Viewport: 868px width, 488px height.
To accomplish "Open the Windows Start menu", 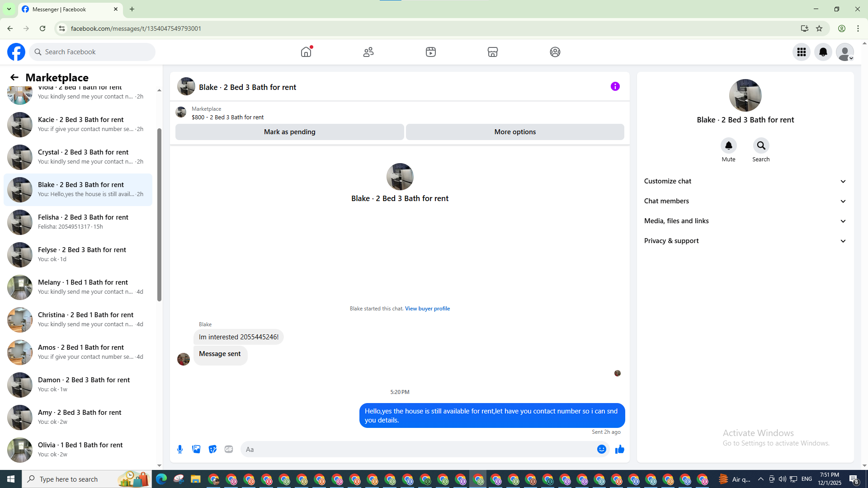I will click(x=11, y=479).
